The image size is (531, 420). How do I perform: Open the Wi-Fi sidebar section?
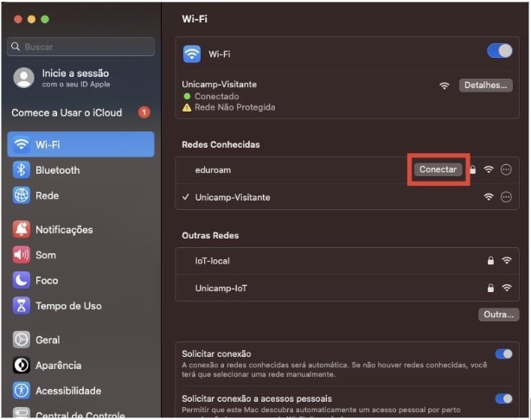(80, 144)
